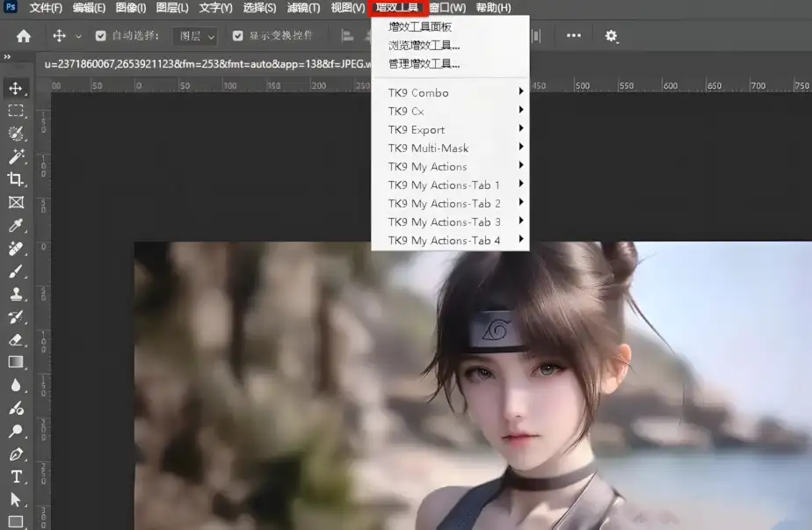The image size is (812, 530).
Task: Open the 图层(L) menu
Action: pos(172,8)
